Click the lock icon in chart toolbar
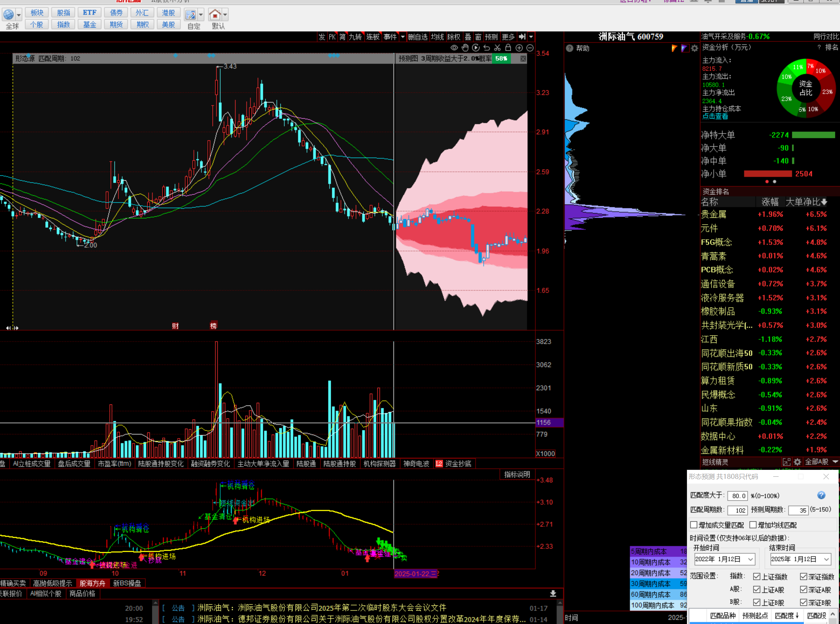The height and width of the screenshot is (624, 840). [x=508, y=47]
